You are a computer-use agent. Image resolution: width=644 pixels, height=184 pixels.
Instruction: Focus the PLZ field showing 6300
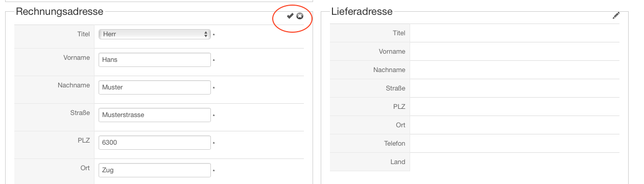pos(155,143)
